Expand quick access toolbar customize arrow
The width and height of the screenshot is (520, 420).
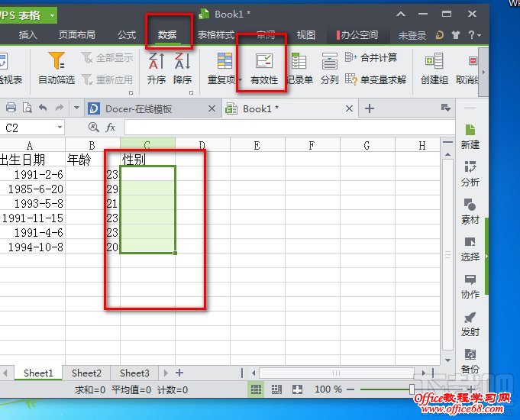point(76,108)
